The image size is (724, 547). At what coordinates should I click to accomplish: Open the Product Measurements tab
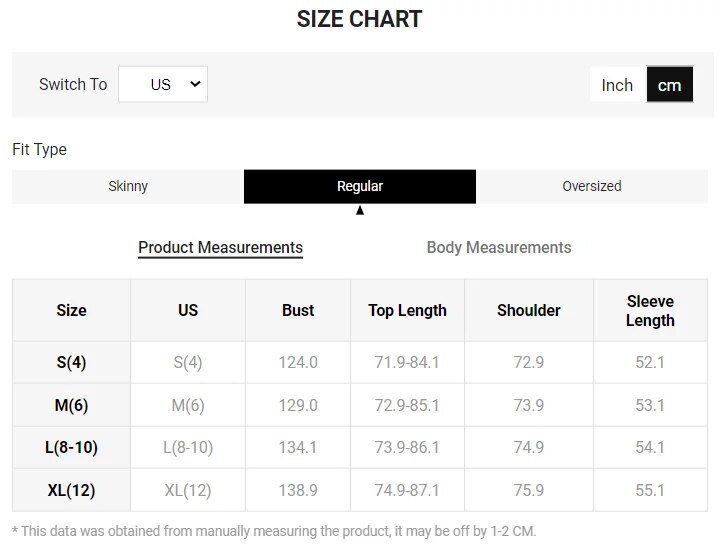[x=221, y=247]
